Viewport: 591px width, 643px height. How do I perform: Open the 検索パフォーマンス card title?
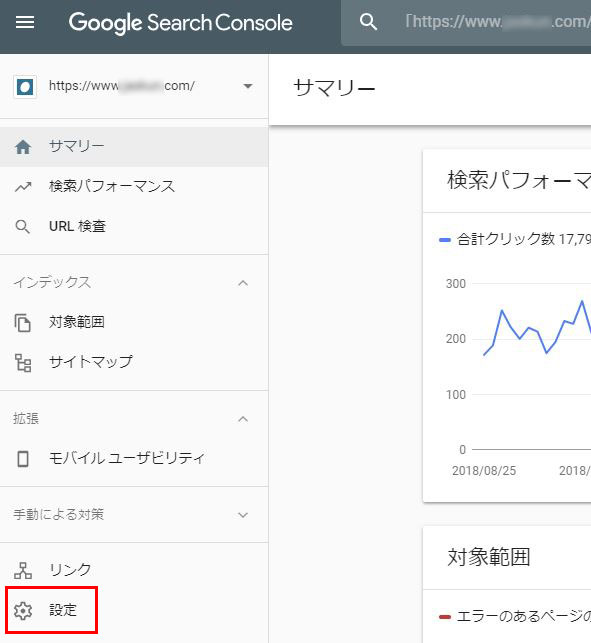pyautogui.click(x=519, y=180)
